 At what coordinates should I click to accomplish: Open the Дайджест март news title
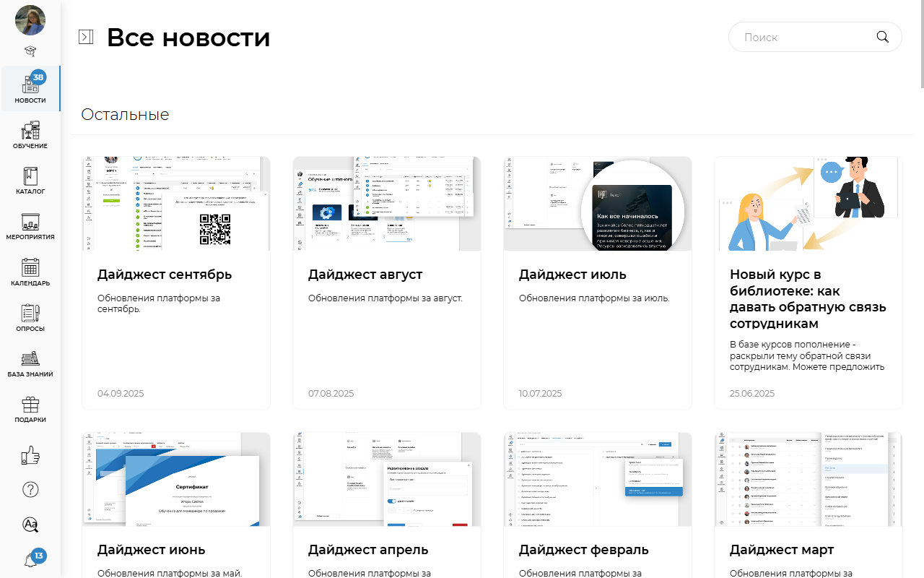[x=782, y=550]
